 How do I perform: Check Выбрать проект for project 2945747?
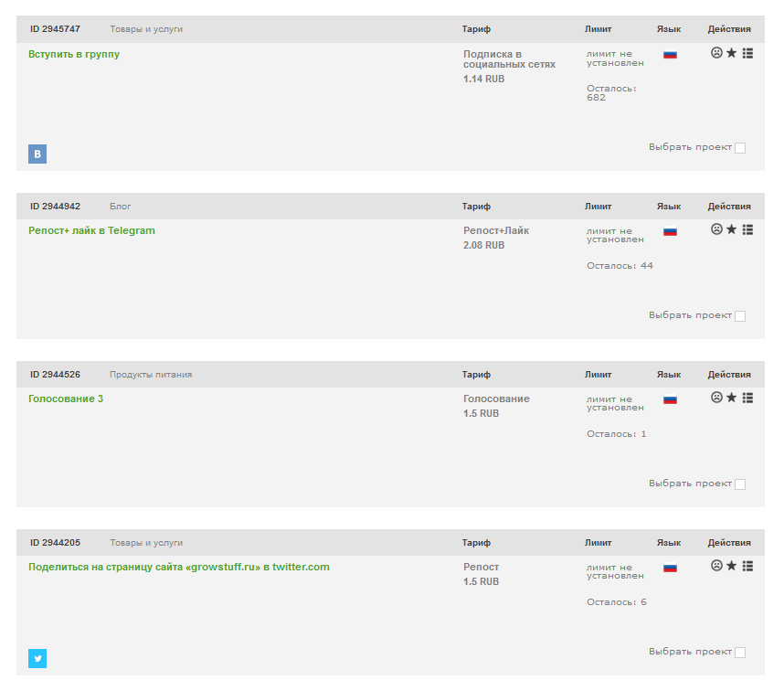point(740,148)
